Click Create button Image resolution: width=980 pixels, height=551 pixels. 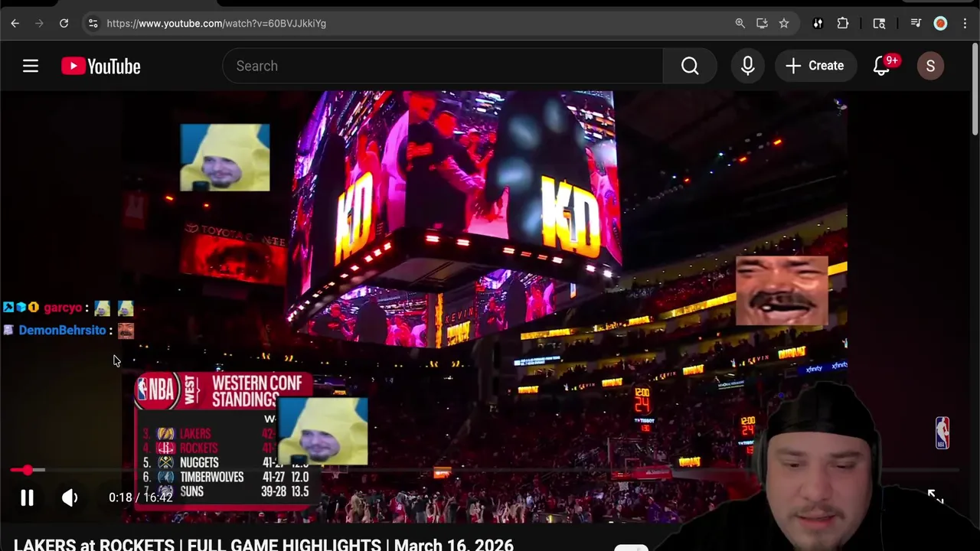coord(815,66)
